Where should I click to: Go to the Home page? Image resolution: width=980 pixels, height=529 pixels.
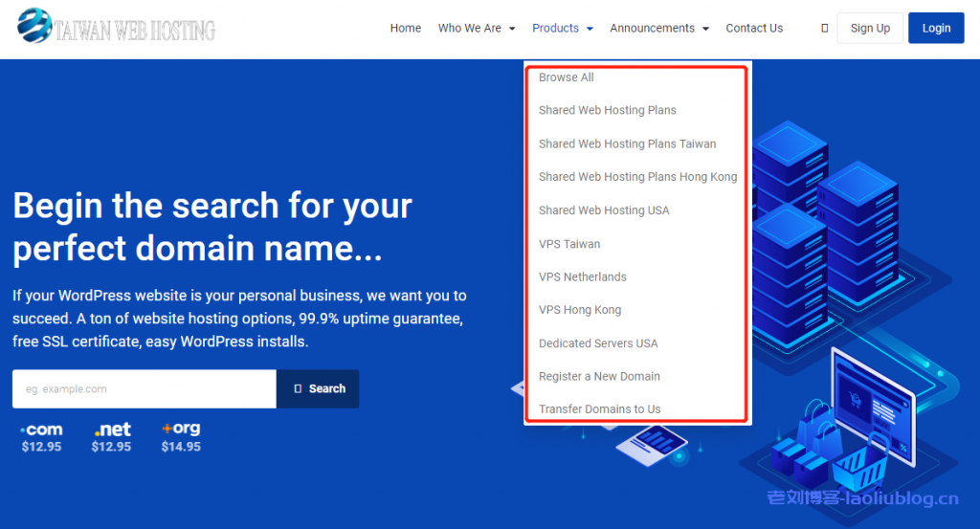406,29
